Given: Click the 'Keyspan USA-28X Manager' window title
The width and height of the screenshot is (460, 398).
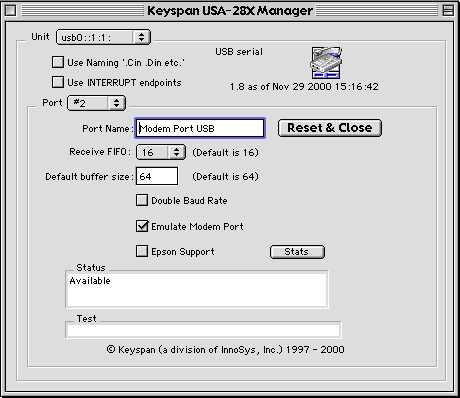Looking at the screenshot, I should pyautogui.click(x=230, y=11).
